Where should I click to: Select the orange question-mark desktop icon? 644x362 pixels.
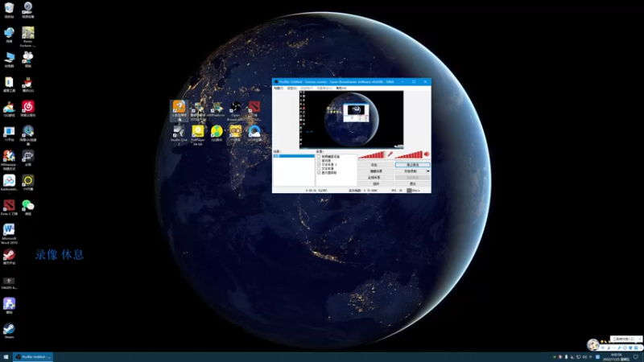[x=179, y=110]
